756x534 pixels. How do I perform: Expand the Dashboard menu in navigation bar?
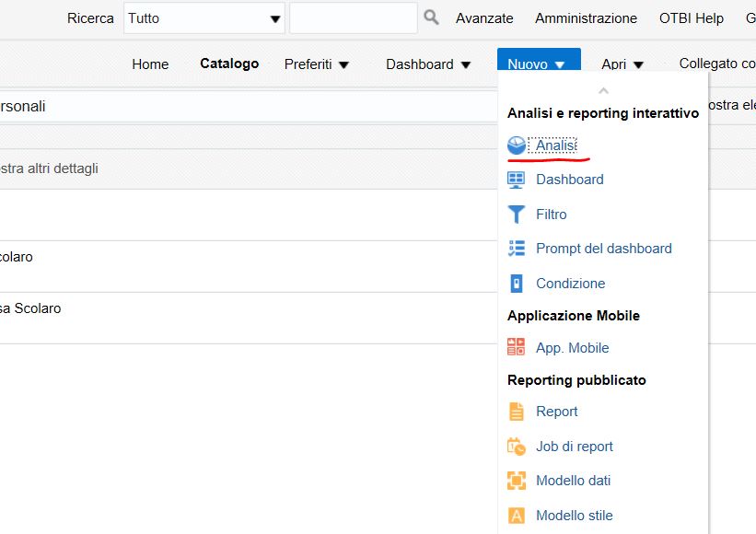(428, 64)
